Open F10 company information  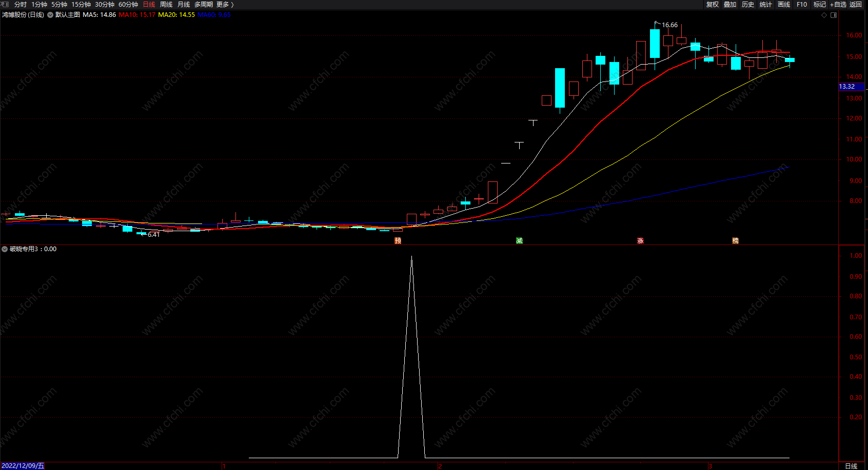coord(802,4)
